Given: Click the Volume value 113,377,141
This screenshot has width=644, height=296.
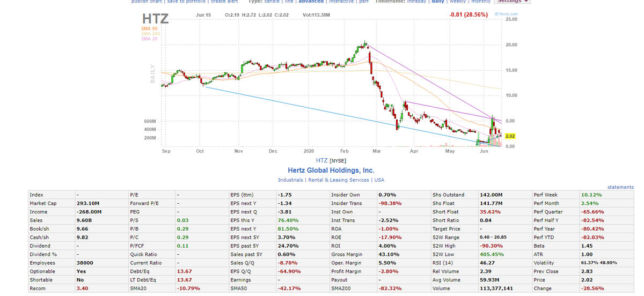Looking at the screenshot, I should click(x=497, y=288).
